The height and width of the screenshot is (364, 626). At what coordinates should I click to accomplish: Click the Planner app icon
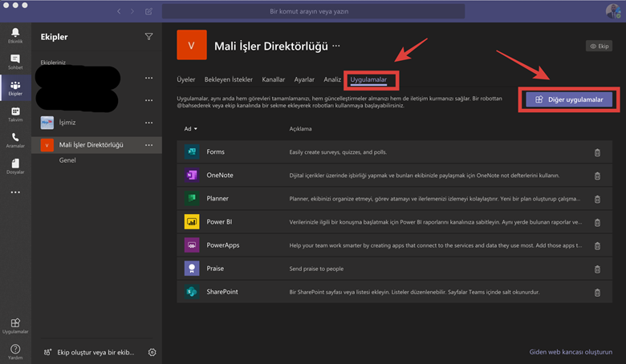pos(192,198)
